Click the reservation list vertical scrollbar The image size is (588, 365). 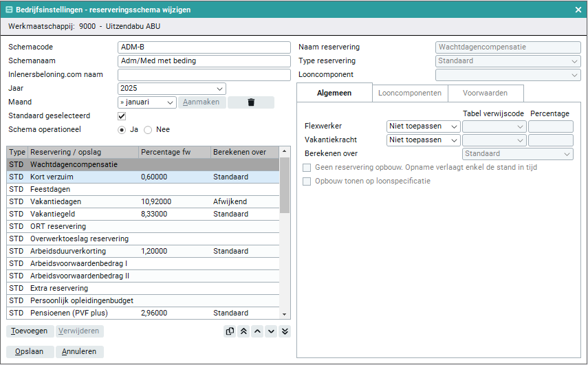[x=285, y=234]
